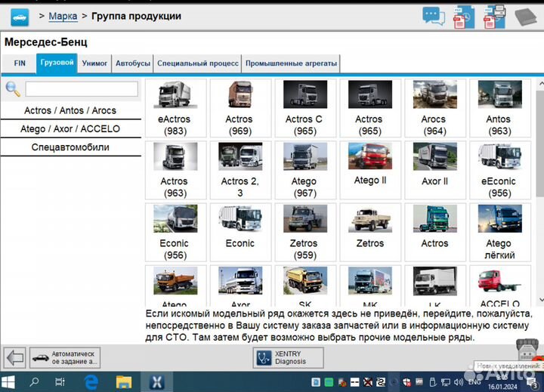Open the notification center icon
544x392 pixels.
pos(531,383)
